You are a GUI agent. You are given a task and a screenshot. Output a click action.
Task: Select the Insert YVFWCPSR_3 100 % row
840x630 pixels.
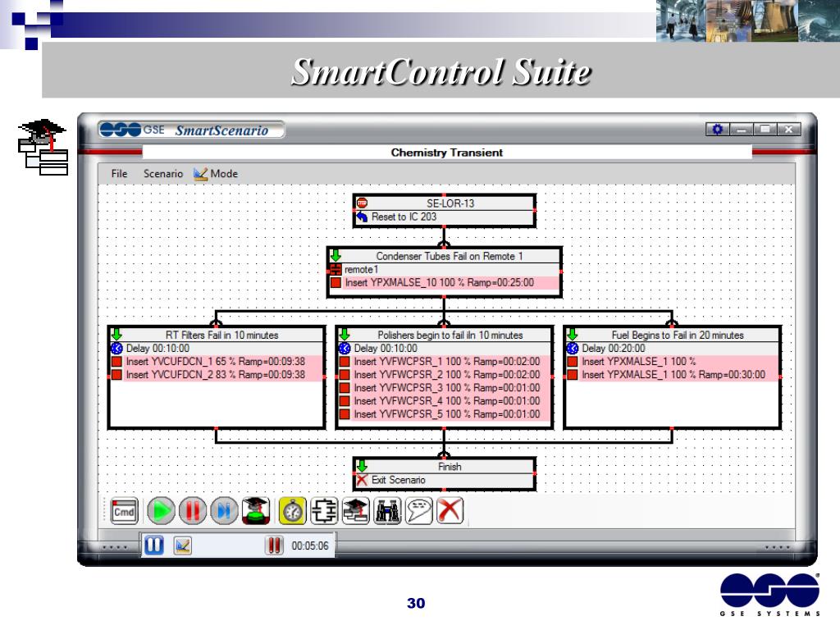(x=444, y=388)
